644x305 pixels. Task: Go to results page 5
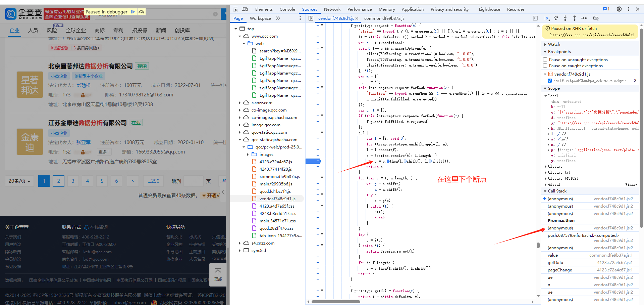tap(102, 181)
